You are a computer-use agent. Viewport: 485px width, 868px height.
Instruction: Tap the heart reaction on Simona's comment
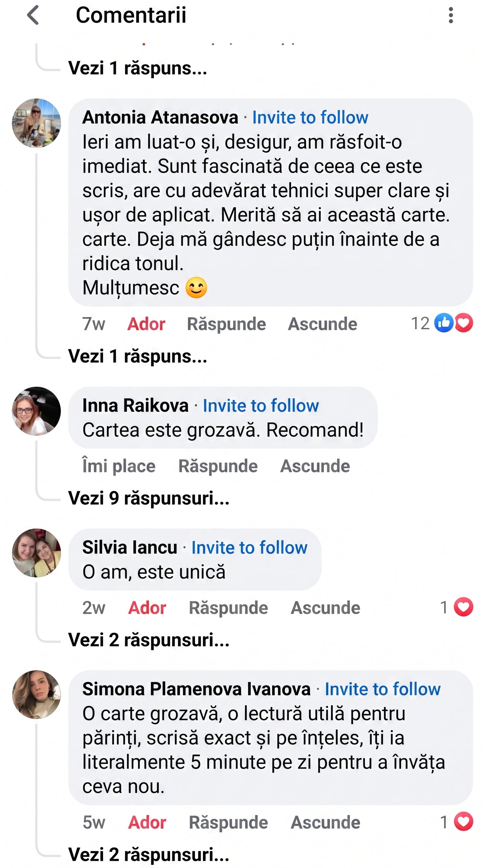click(x=464, y=822)
